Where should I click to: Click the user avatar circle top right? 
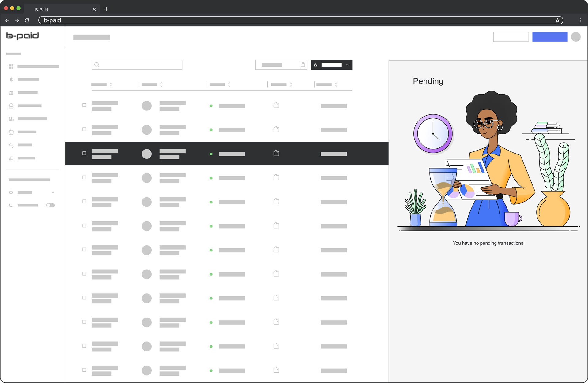click(576, 37)
